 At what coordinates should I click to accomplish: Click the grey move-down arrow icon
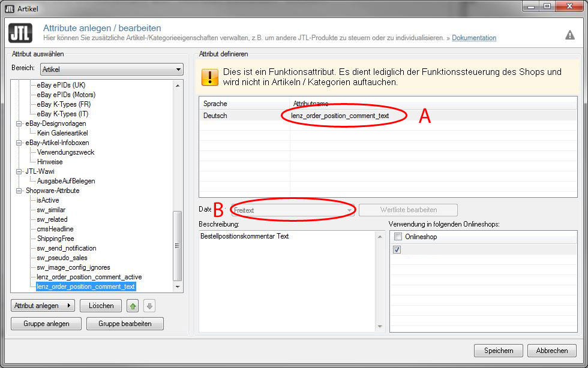coord(149,306)
